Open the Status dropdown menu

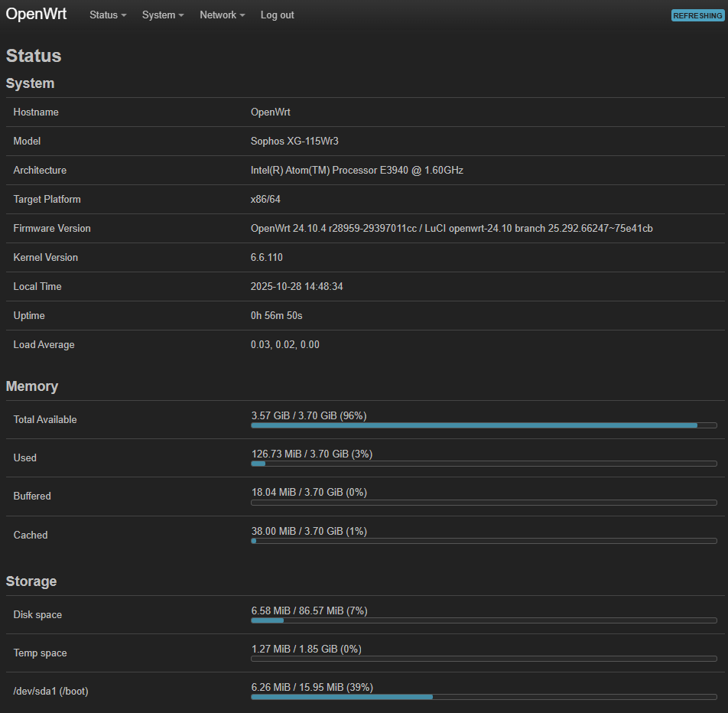[107, 15]
